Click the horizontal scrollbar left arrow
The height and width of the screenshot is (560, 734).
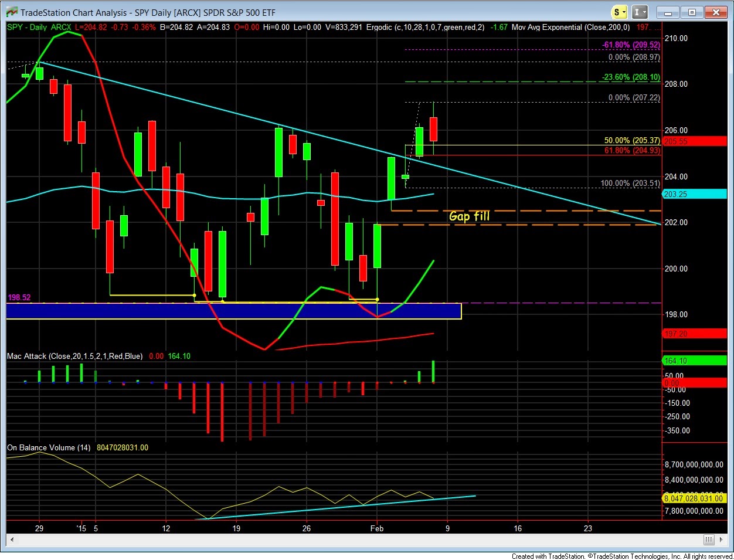point(11,539)
